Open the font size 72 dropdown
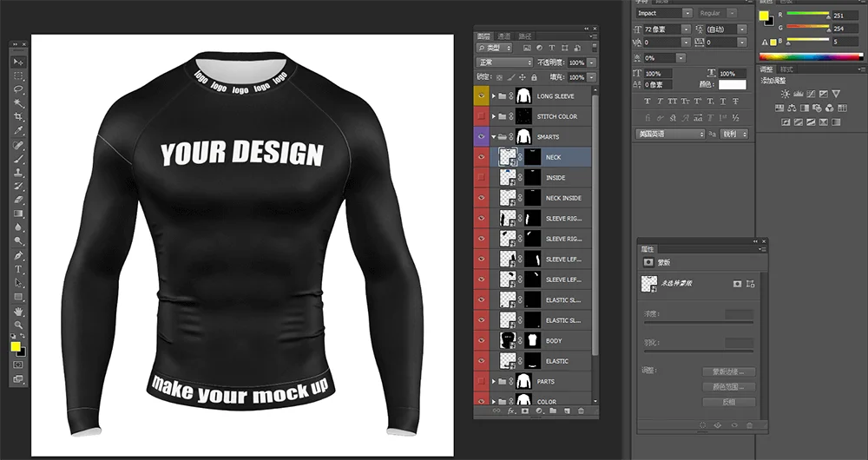 (x=686, y=30)
